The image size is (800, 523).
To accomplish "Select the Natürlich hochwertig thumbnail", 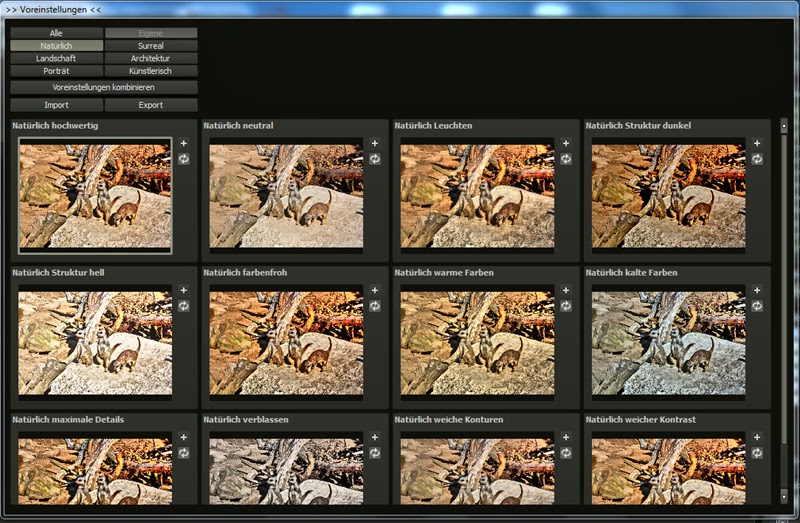I will [95, 196].
